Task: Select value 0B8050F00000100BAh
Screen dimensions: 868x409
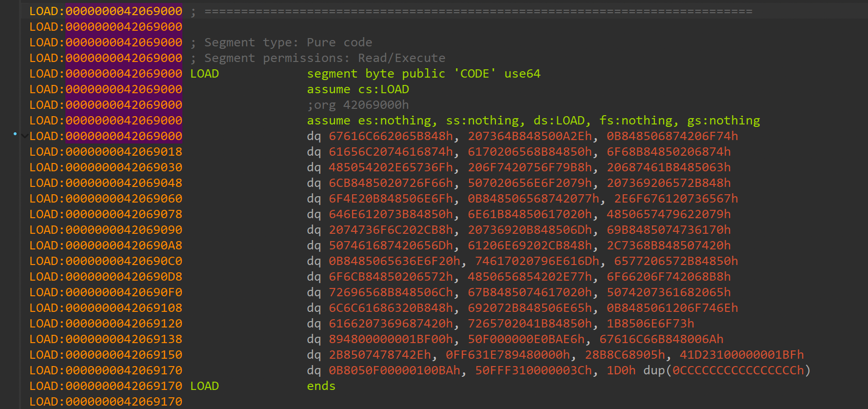Action: [395, 370]
